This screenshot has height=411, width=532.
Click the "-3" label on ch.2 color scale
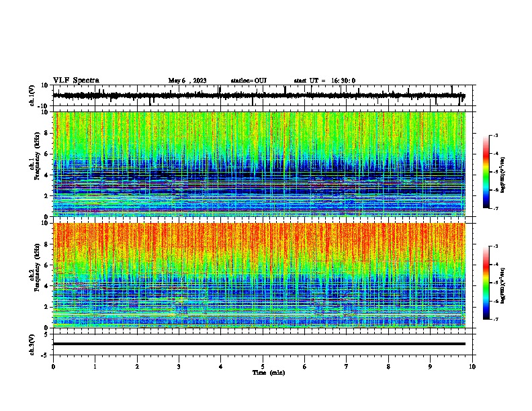click(x=495, y=246)
